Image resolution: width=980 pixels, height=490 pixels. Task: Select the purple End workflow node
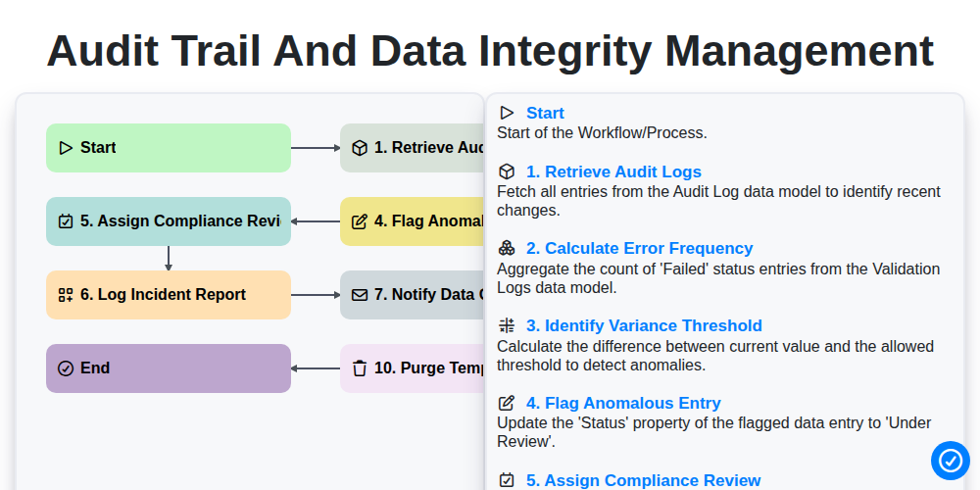[169, 368]
